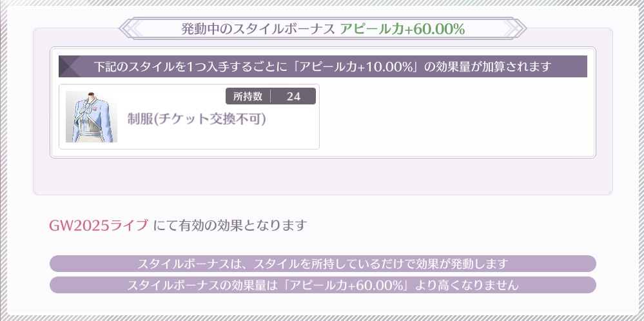
Task: Click the uniform costume thumbnail
Action: point(92,116)
